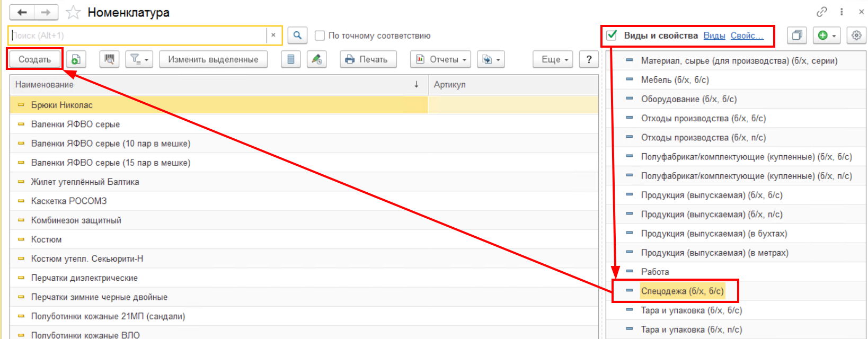Select Костюм утепл. Секьюрити-Н row
868x339 pixels.
304,258
